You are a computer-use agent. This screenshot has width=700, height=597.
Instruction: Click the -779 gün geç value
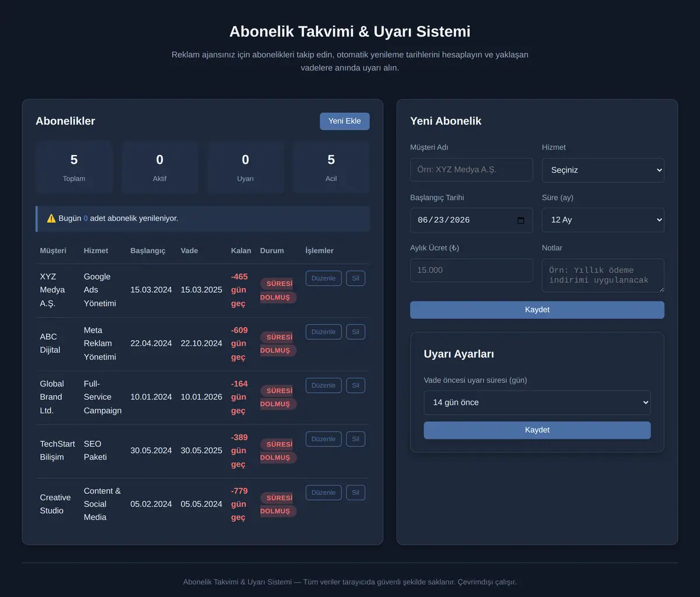(x=239, y=504)
